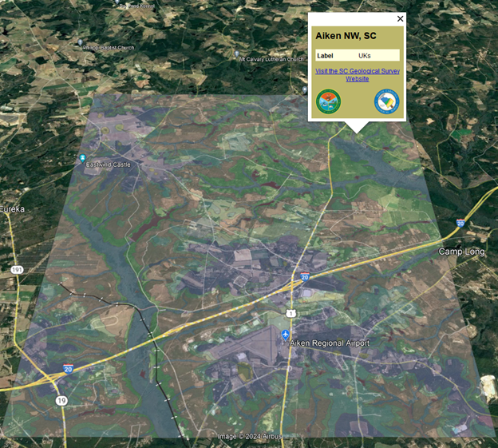The height and width of the screenshot is (448, 498).
Task: Click the Eastwind Castle place pin
Action: [82, 159]
